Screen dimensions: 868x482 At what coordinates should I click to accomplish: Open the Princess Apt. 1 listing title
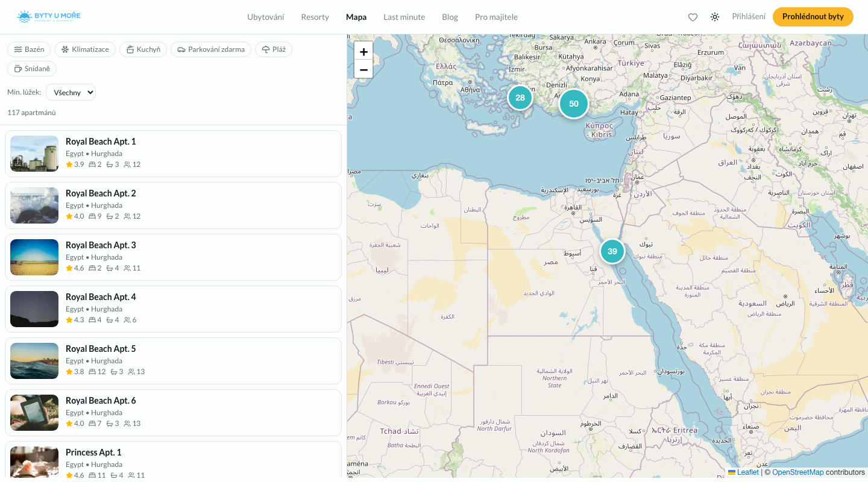coord(93,452)
